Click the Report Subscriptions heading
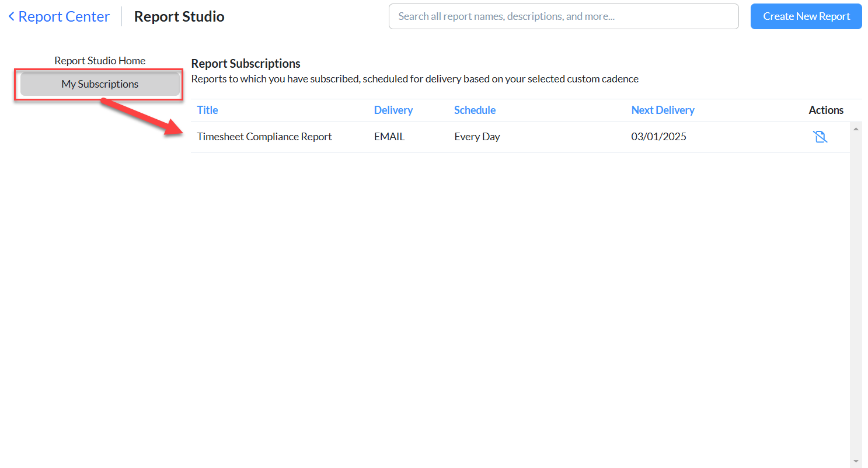The width and height of the screenshot is (868, 468). pyautogui.click(x=246, y=64)
